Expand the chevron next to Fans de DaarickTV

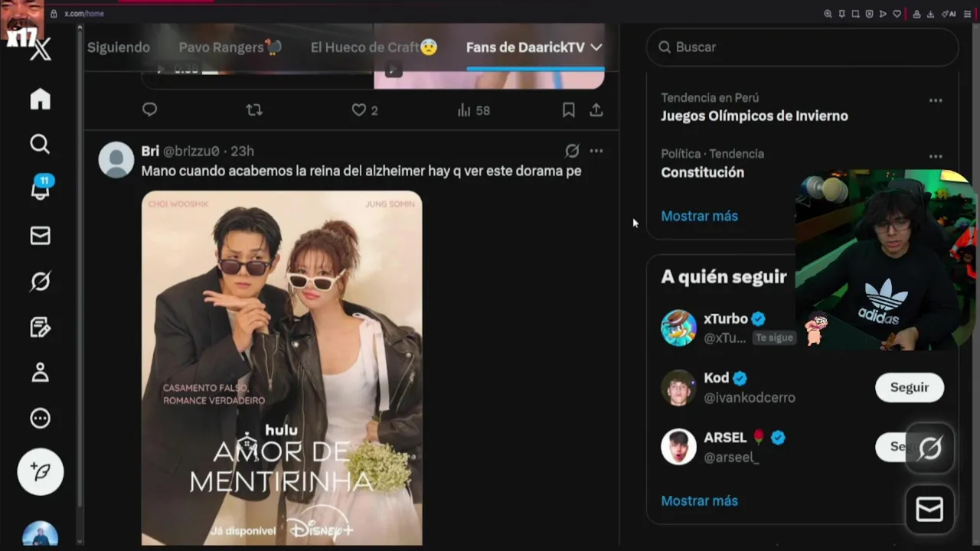(596, 47)
